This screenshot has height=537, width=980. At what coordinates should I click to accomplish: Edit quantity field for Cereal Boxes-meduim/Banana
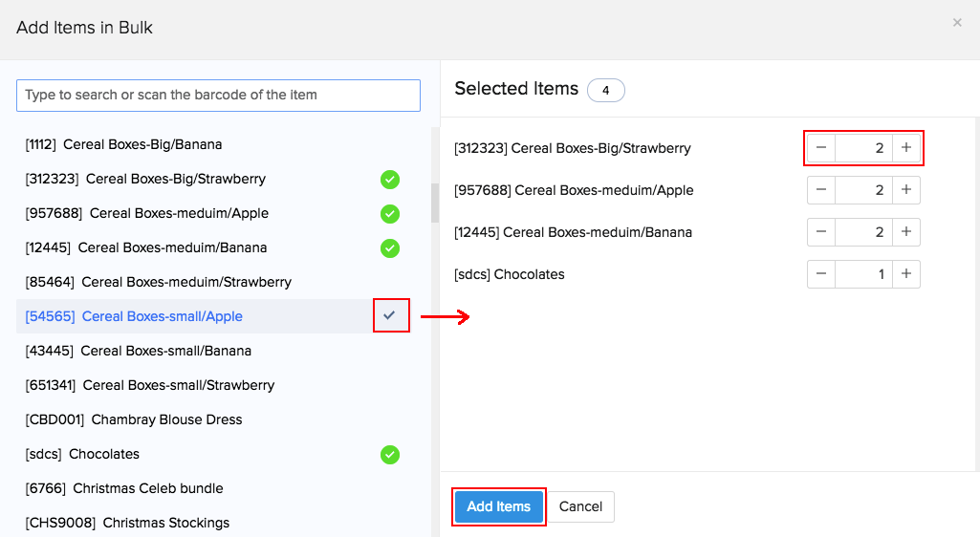(x=863, y=231)
